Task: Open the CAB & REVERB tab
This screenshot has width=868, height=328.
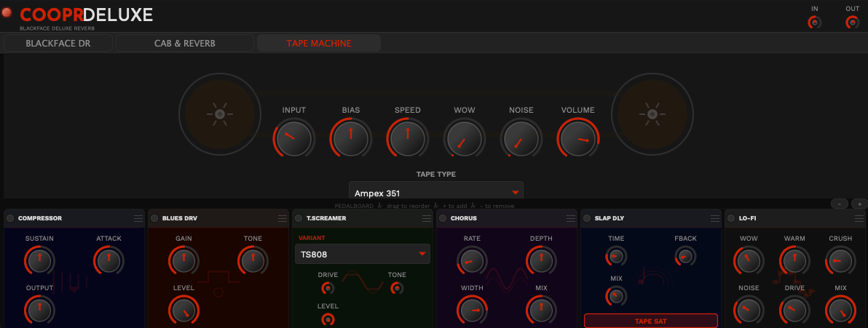Action: [x=185, y=43]
